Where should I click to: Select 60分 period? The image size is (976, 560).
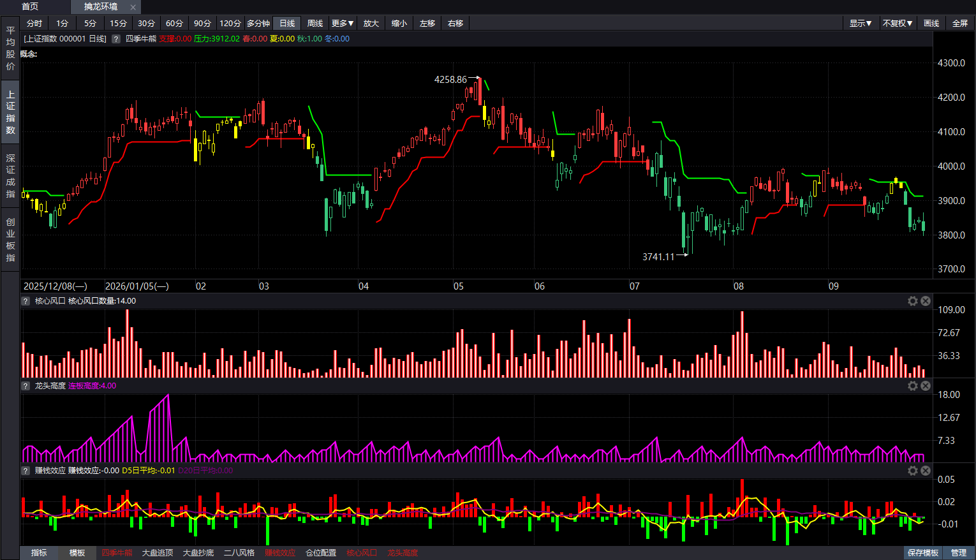click(x=174, y=23)
